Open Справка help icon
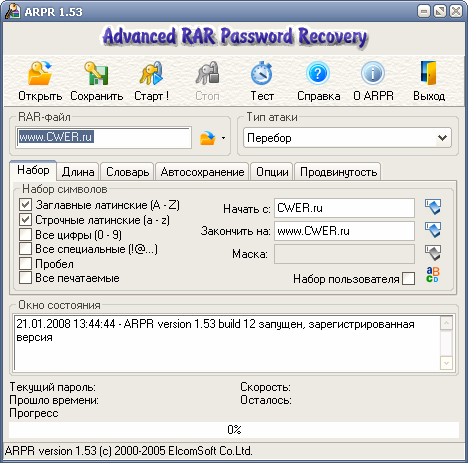Screen dimensions: 468x463 (x=318, y=73)
